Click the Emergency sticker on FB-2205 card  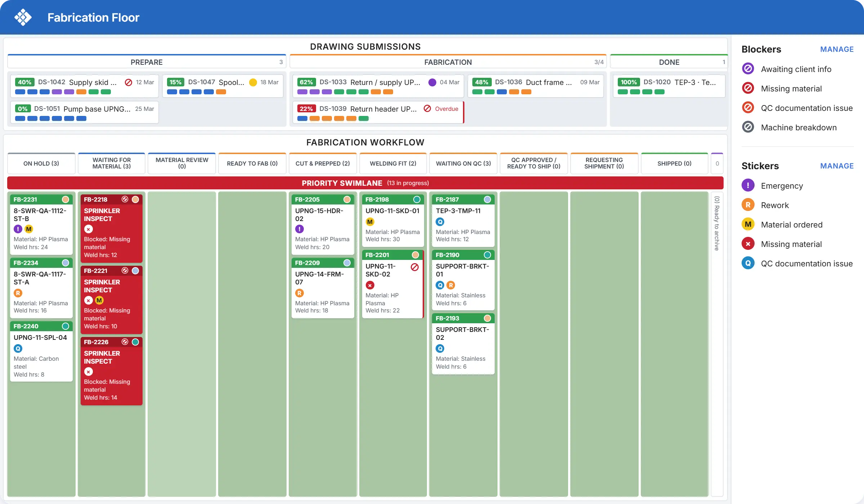click(300, 229)
